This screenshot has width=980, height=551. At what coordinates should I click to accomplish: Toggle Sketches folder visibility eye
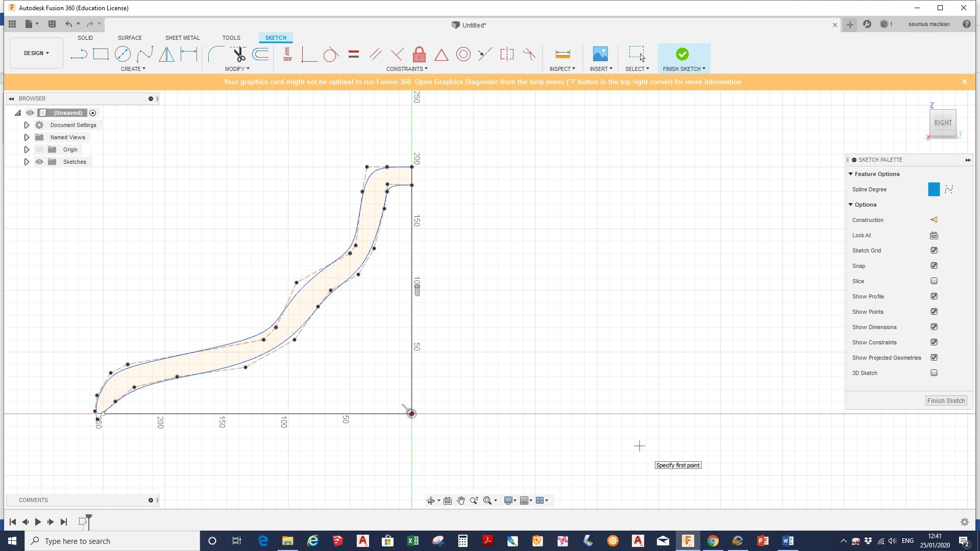tap(39, 162)
